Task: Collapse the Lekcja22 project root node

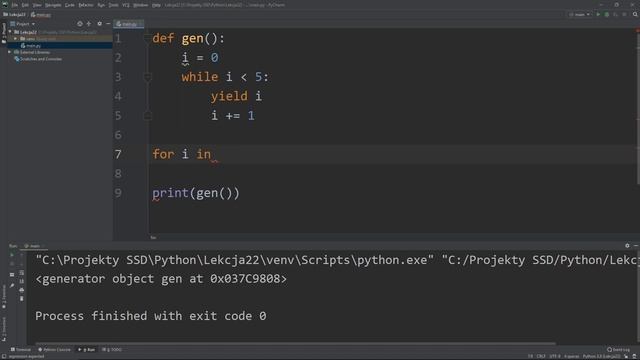Action: pyautogui.click(x=11, y=32)
